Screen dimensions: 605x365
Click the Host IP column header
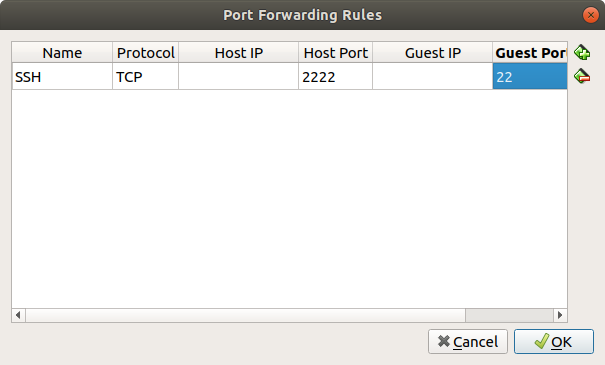[238, 53]
